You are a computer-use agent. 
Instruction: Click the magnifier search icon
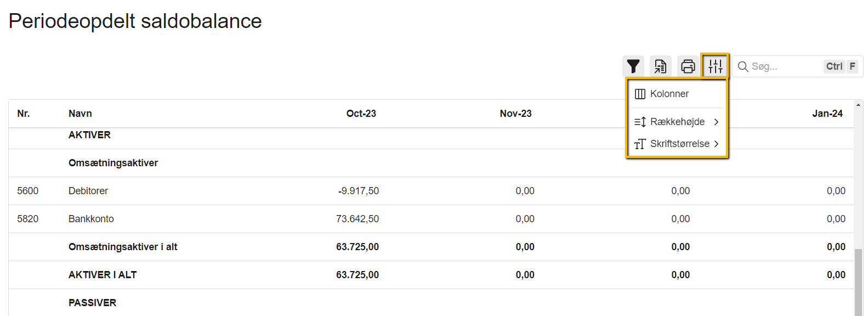(x=743, y=66)
